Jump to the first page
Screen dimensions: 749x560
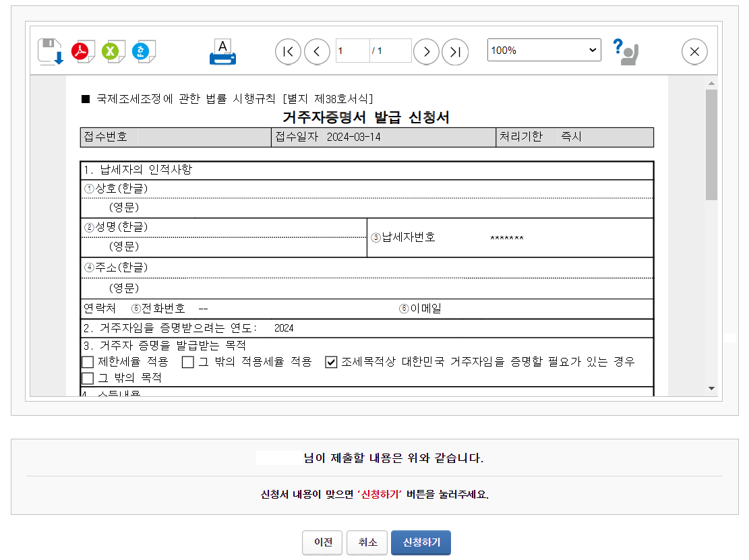coord(288,51)
